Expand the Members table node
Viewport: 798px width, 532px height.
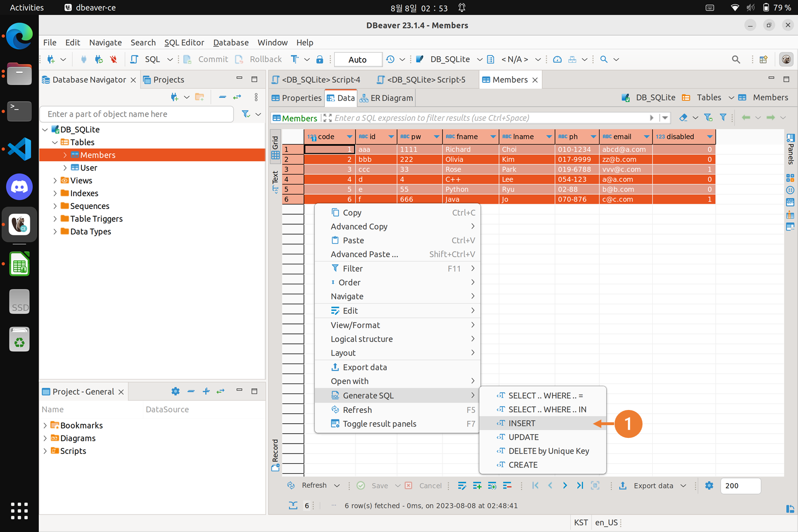65,155
